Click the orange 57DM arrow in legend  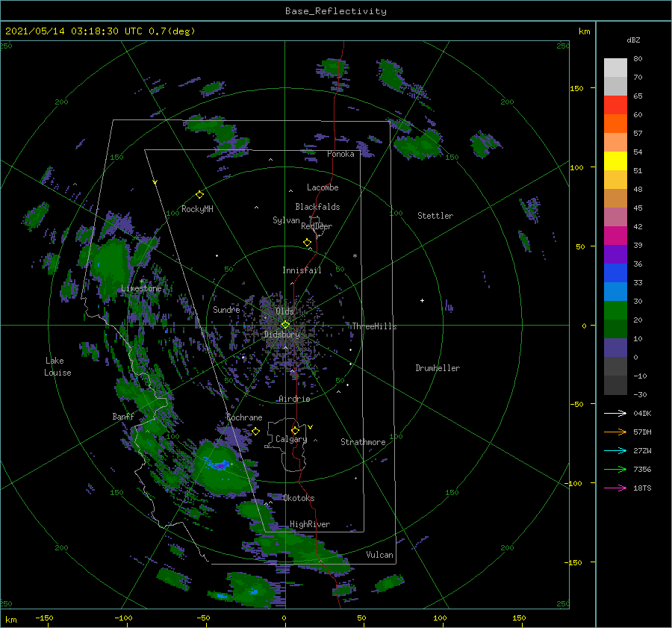(615, 432)
